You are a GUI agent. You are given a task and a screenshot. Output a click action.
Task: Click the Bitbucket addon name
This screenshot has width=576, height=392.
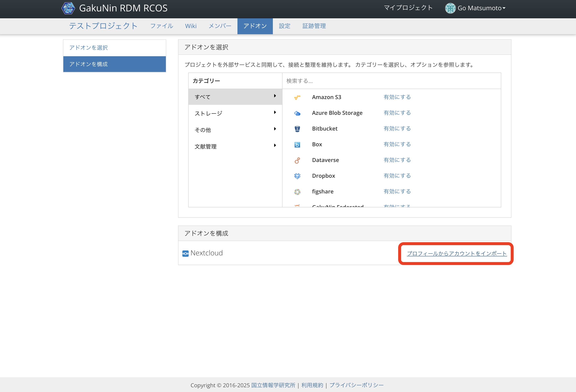pyautogui.click(x=325, y=129)
